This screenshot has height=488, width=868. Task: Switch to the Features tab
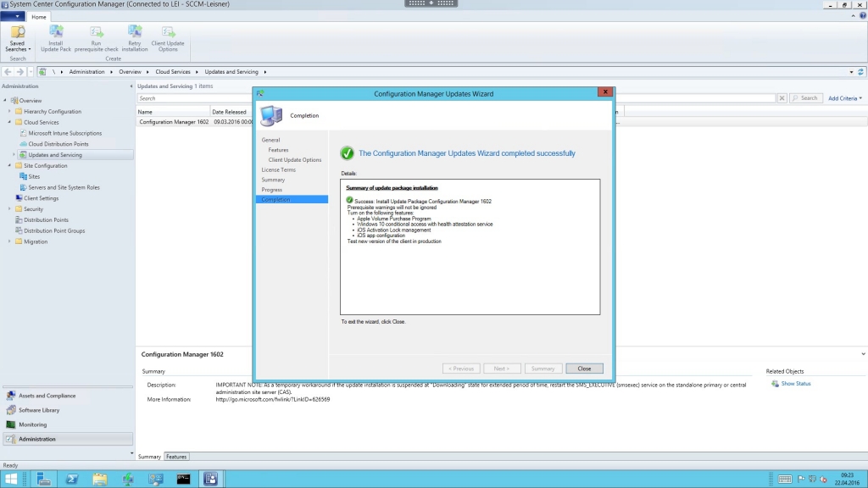pyautogui.click(x=176, y=457)
